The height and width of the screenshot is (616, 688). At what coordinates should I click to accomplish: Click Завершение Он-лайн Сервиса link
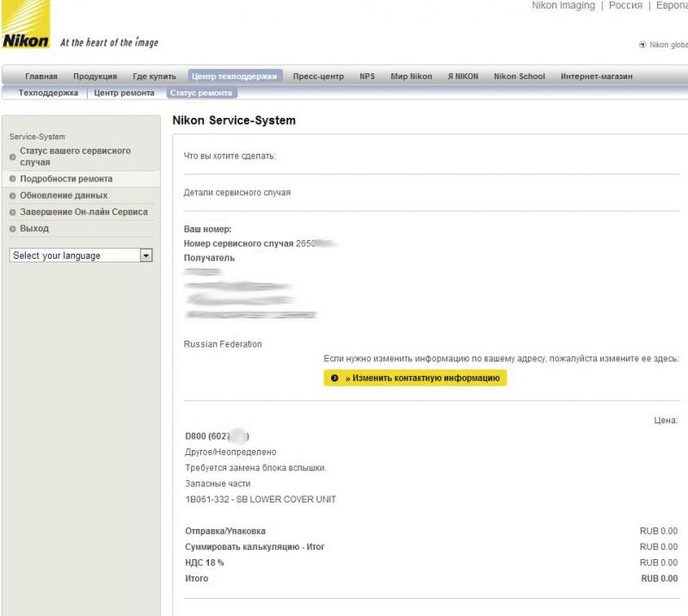click(x=83, y=212)
